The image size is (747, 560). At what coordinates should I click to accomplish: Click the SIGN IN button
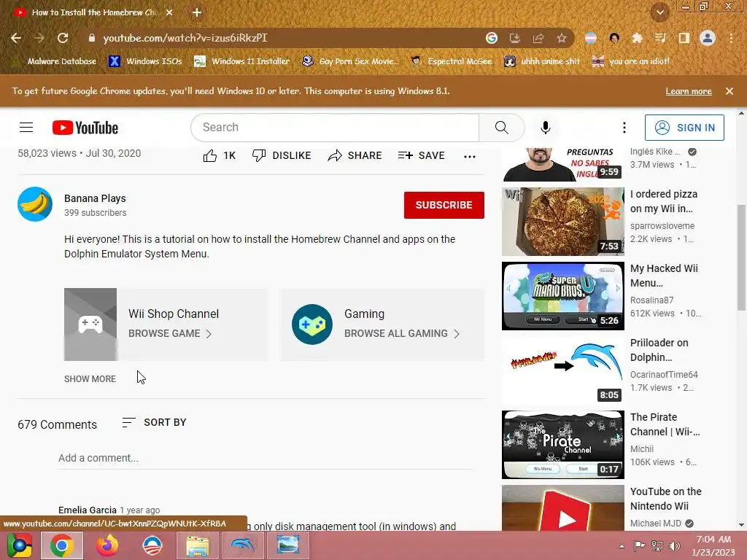(x=684, y=128)
